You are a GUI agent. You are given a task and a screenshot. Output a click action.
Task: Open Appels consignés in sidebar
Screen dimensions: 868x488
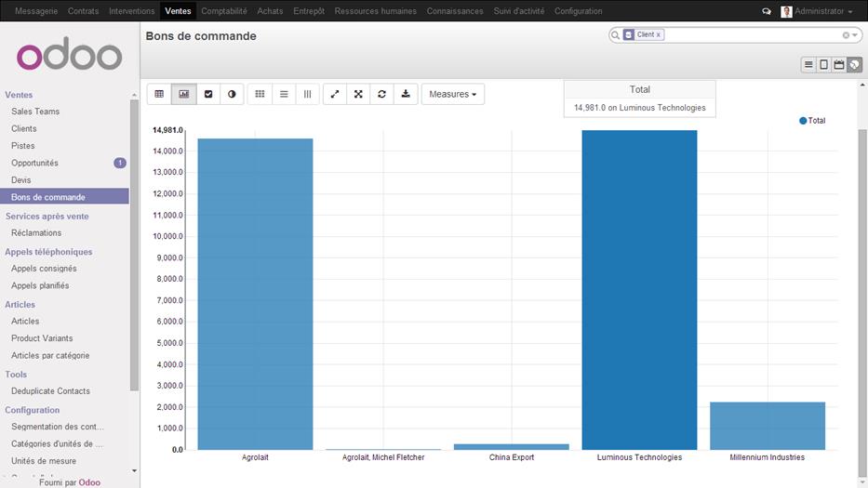tap(44, 269)
